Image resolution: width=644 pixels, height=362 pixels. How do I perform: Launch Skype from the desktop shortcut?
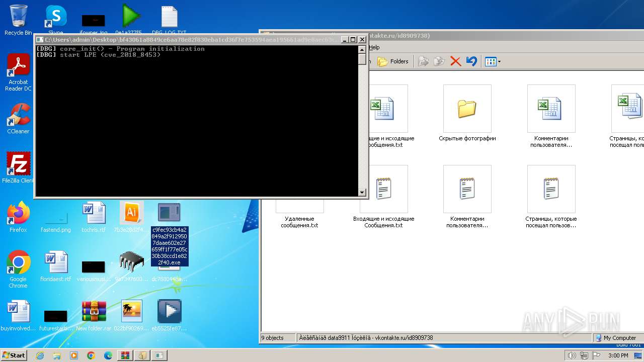click(x=56, y=19)
